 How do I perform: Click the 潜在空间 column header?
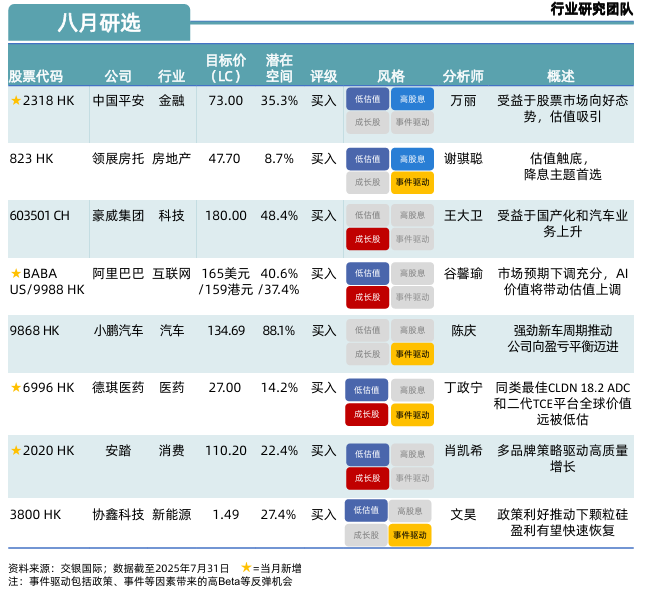pos(279,68)
